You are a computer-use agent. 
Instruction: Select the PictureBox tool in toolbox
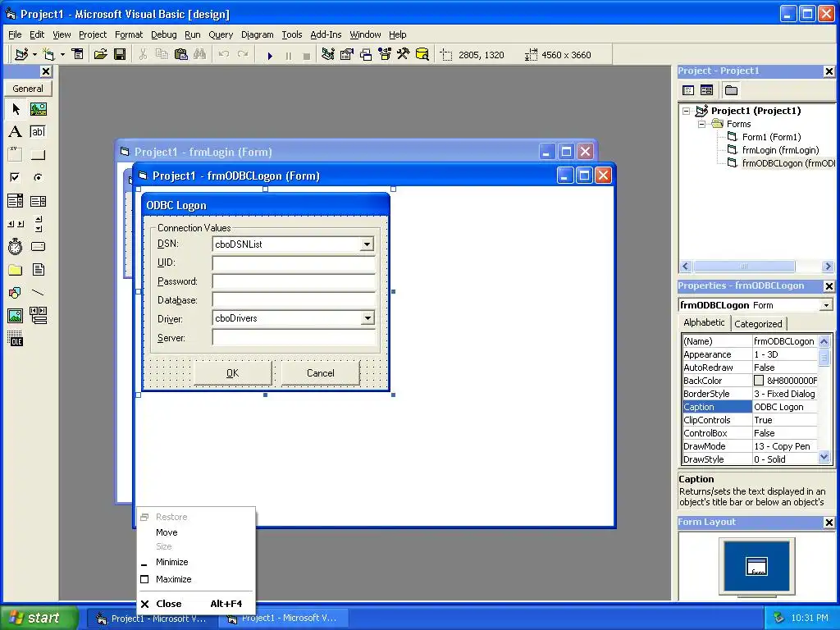38,109
